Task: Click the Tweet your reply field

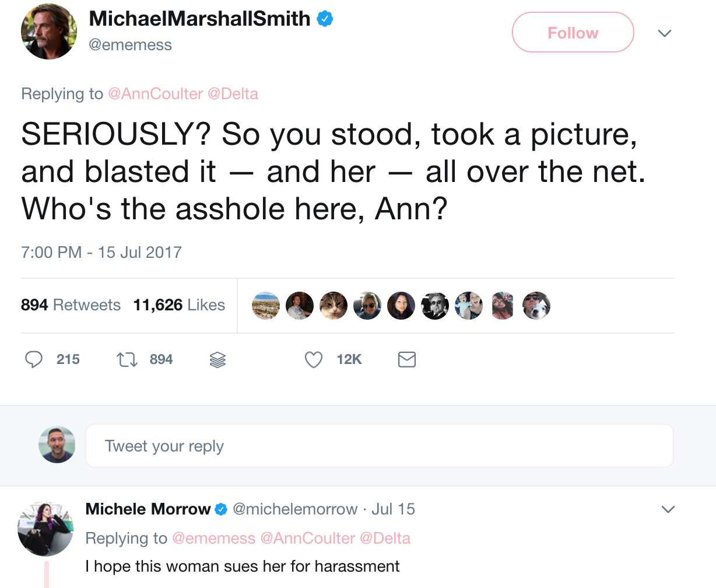Action: (379, 446)
